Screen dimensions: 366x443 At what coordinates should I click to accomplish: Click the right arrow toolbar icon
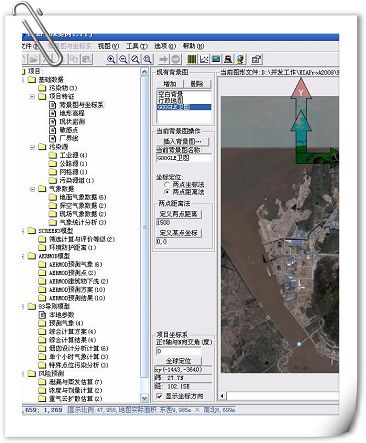point(163,59)
